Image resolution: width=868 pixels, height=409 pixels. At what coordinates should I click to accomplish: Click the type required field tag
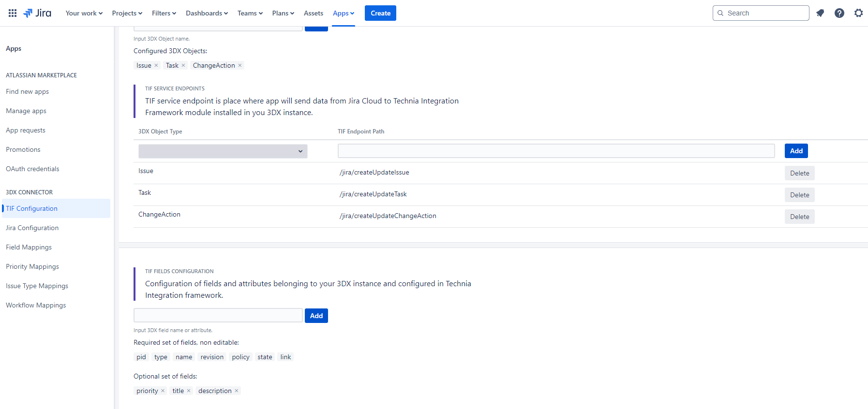(161, 357)
